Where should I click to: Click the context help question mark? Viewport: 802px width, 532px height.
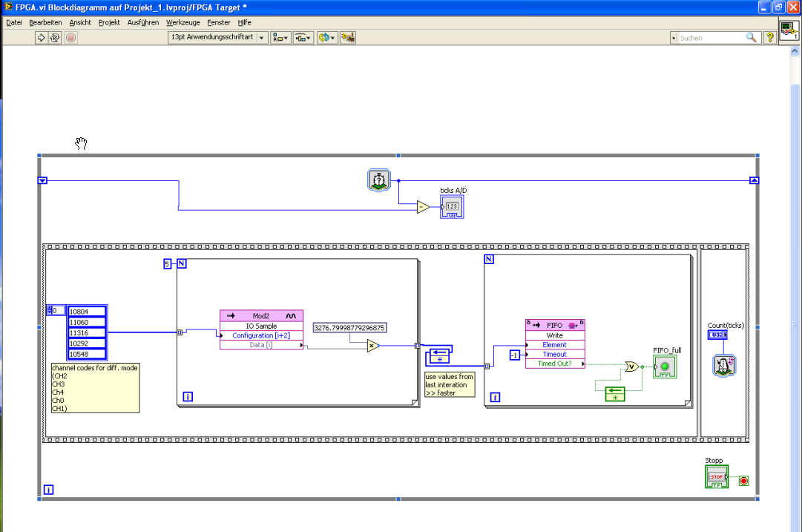coord(769,37)
